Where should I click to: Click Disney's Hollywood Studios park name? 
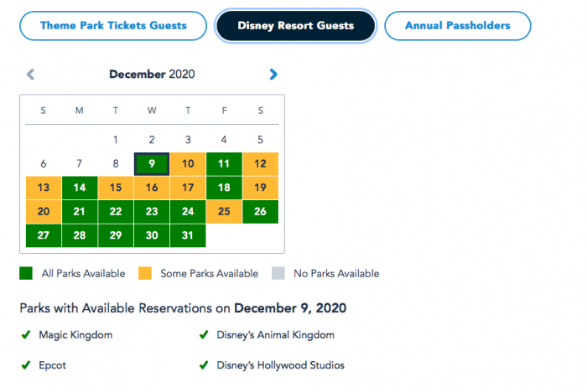coord(280,365)
